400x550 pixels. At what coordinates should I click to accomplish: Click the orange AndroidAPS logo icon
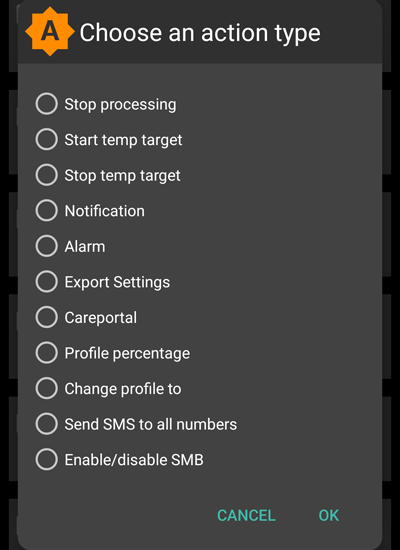click(x=50, y=32)
